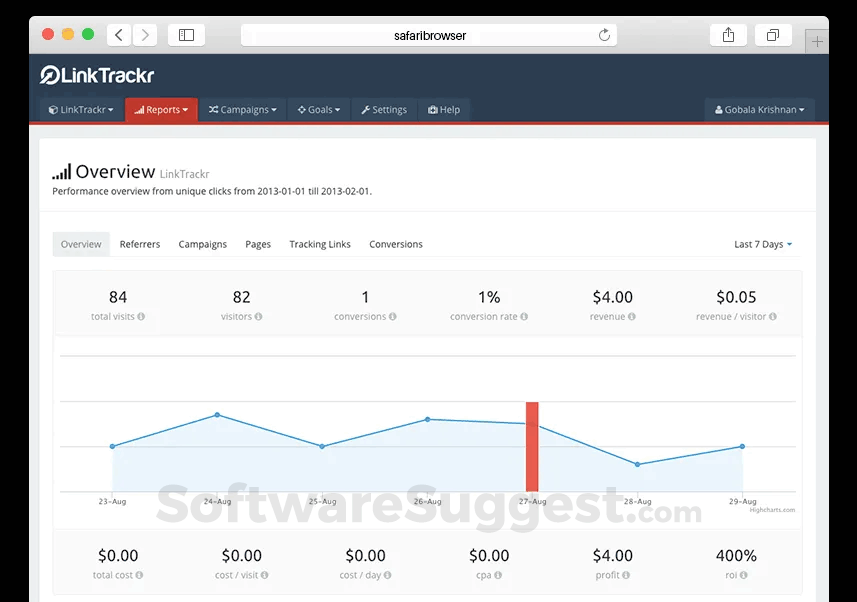Click the LinkTrackr logo
Image resolution: width=857 pixels, height=602 pixels.
pyautogui.click(x=97, y=75)
